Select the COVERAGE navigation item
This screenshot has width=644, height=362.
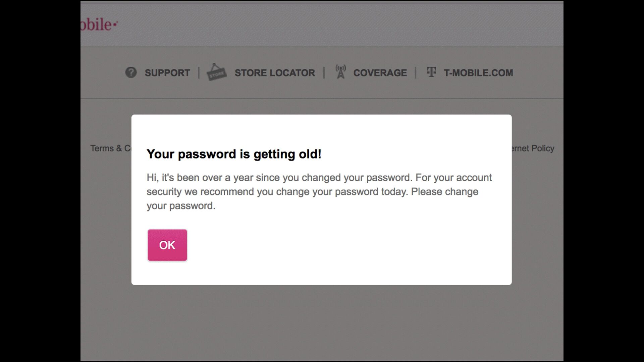pos(380,73)
